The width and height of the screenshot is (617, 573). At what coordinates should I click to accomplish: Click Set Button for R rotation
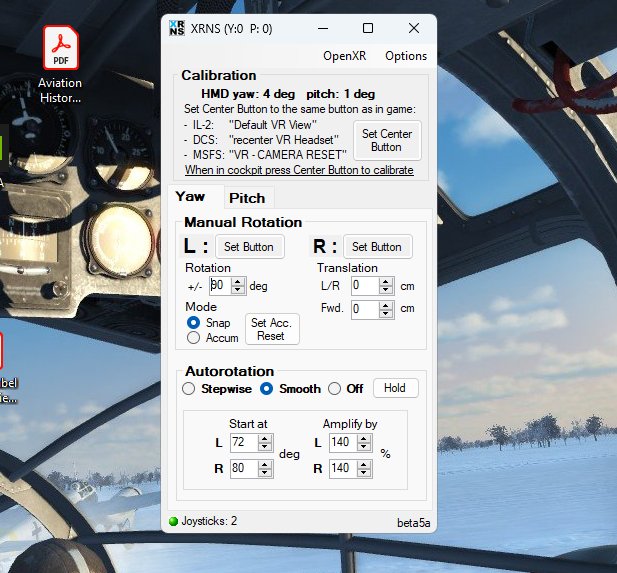(377, 247)
